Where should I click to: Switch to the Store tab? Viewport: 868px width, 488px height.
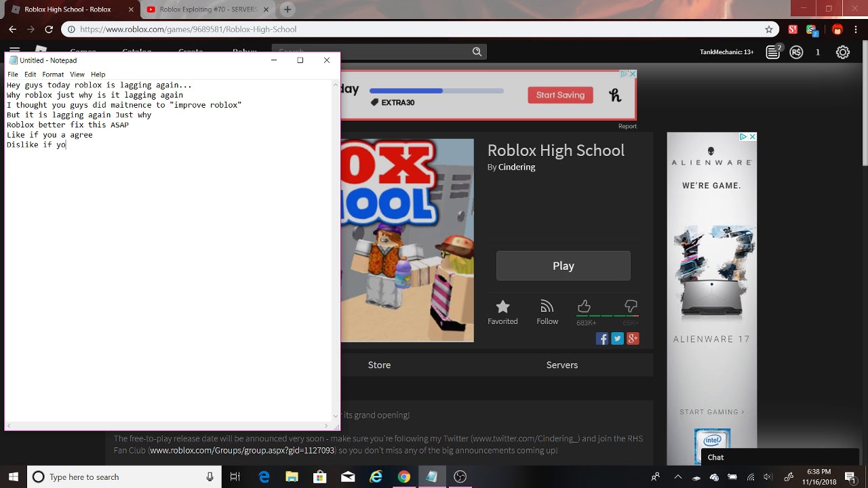pyautogui.click(x=379, y=365)
